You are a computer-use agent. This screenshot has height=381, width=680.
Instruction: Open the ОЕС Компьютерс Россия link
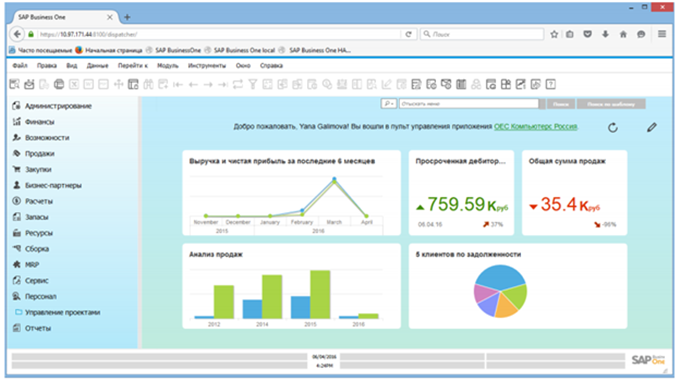[536, 127]
